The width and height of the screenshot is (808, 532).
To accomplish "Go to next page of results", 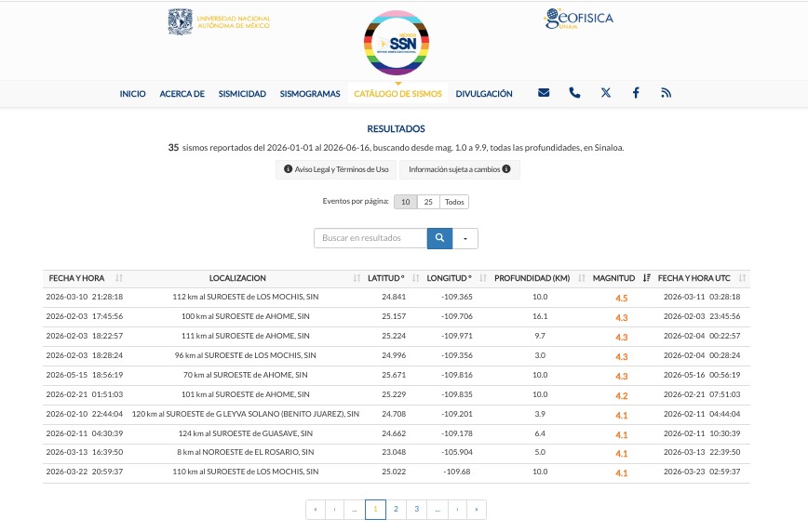I will (457, 510).
